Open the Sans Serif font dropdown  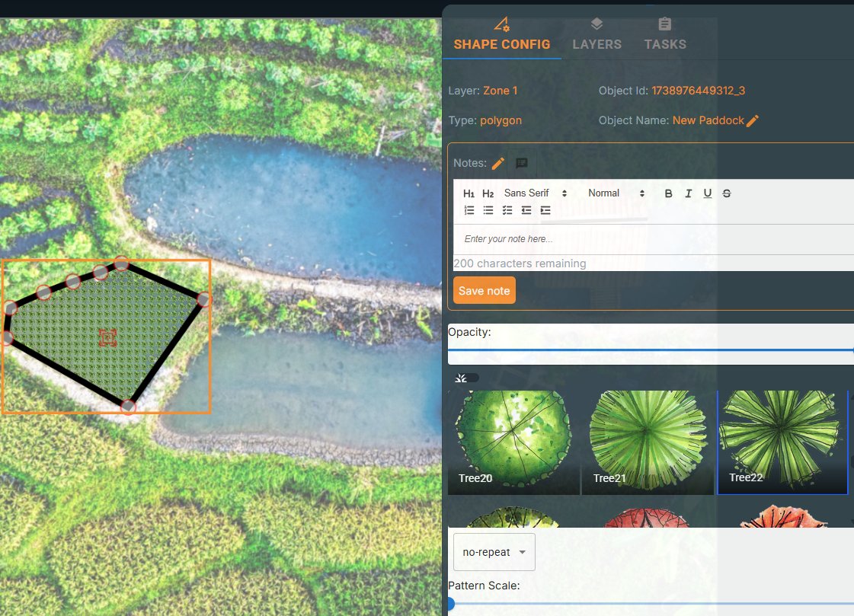[536, 193]
